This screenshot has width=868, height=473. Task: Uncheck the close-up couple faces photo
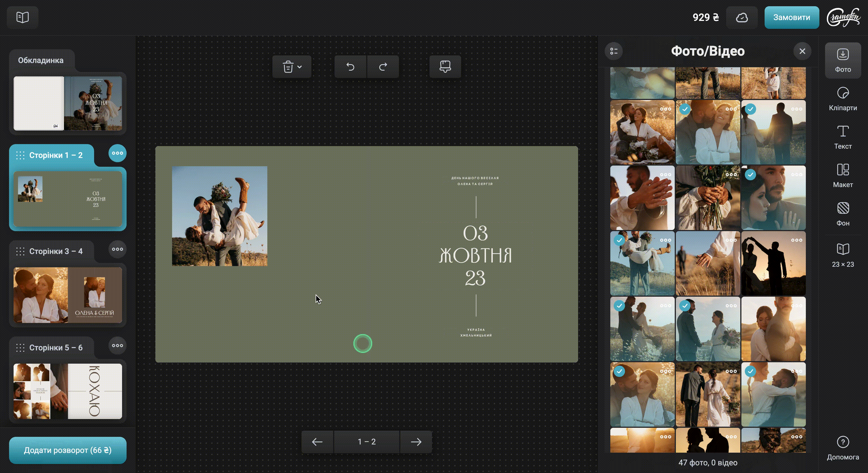click(x=750, y=175)
